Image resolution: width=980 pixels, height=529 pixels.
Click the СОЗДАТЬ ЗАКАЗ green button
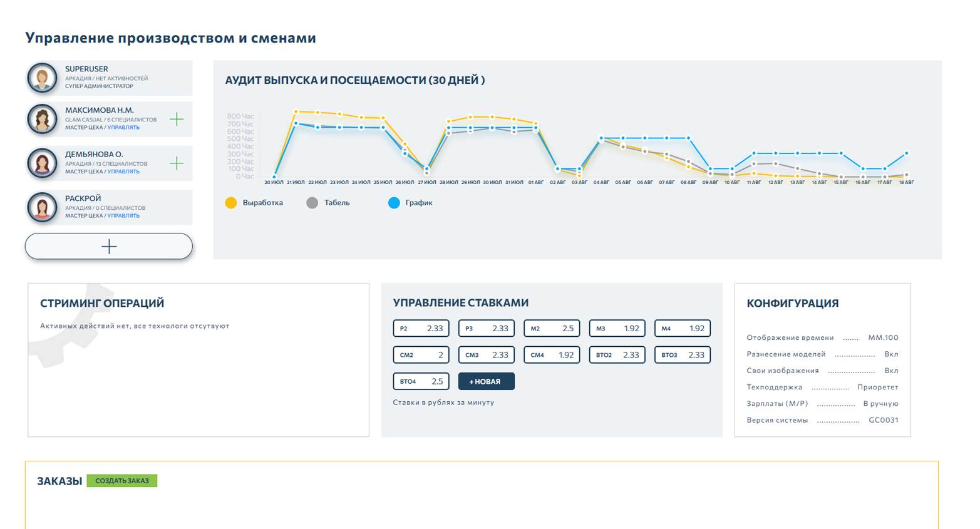(122, 481)
